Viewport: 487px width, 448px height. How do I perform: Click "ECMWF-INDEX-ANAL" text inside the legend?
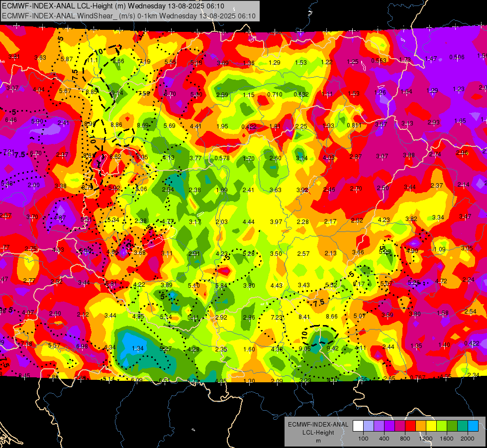[x=318, y=425]
